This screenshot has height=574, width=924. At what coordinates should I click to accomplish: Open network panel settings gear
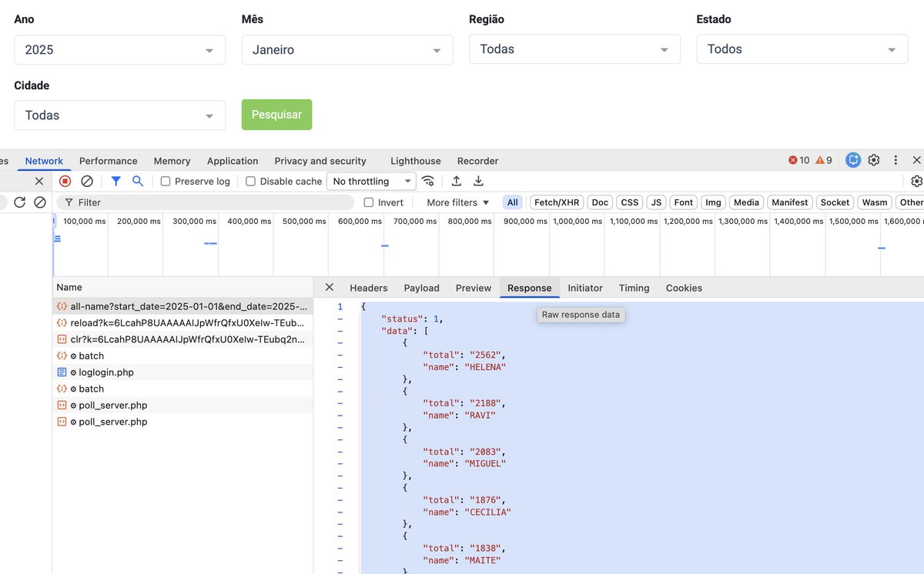[916, 182]
